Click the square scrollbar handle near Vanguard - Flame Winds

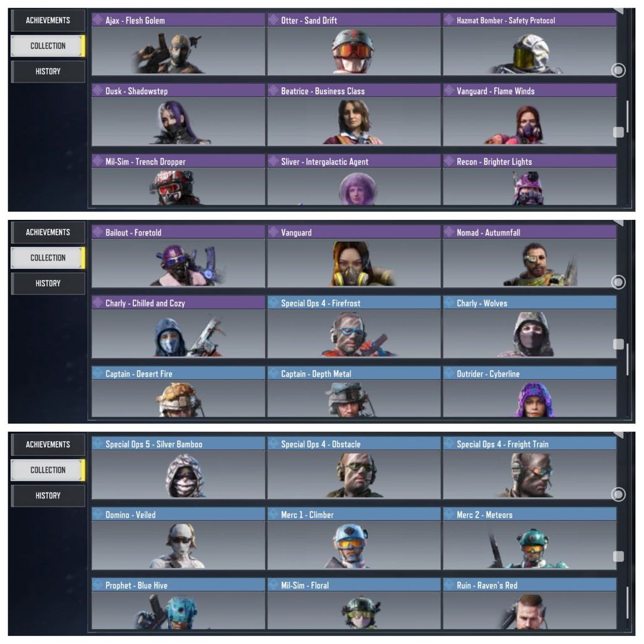[x=618, y=132]
